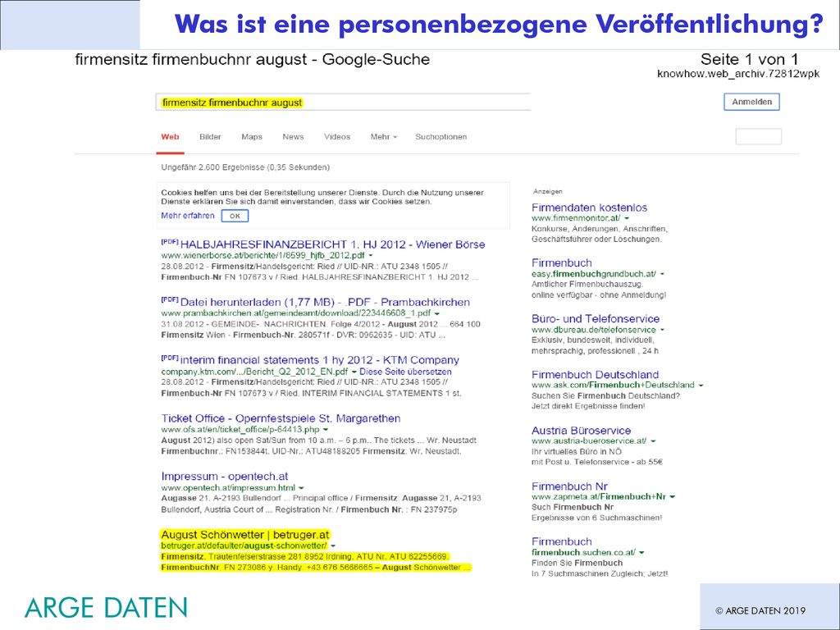Expand arrow next to firmenbuch.suchen.co.at
Image resolution: width=840 pixels, height=630 pixels.
pyautogui.click(x=641, y=552)
